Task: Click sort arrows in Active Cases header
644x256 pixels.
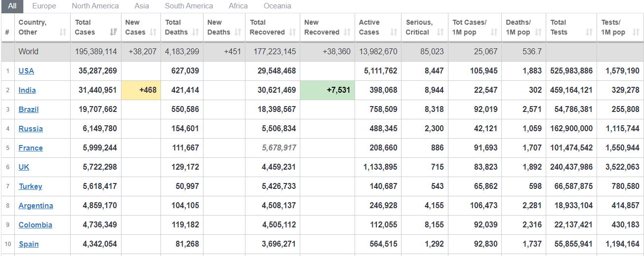Action: 394,32
